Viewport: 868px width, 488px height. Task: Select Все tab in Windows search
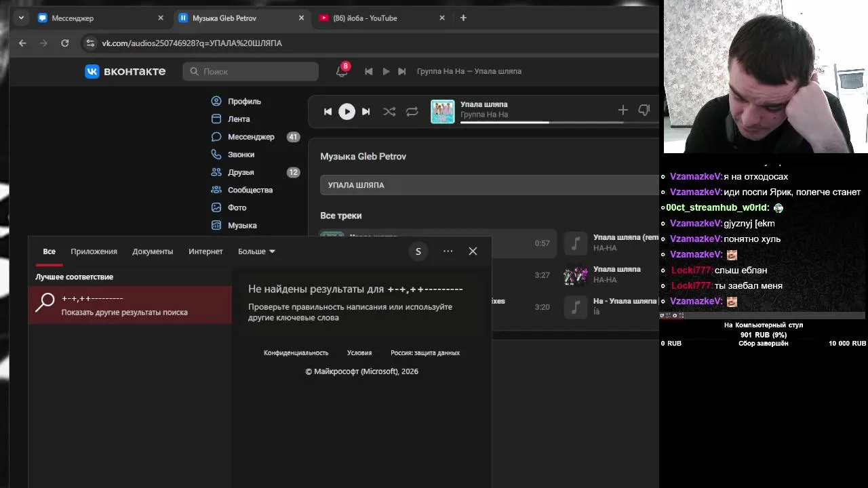click(x=50, y=251)
